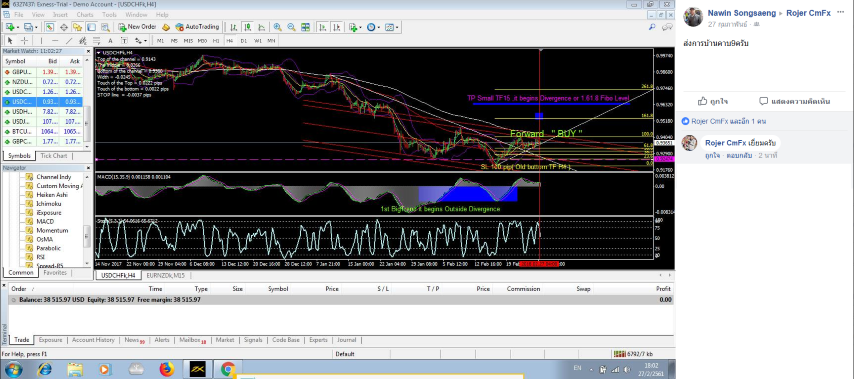Click the zoom out magnifier icon
Image resolution: width=854 pixels, height=379 pixels.
(291, 27)
